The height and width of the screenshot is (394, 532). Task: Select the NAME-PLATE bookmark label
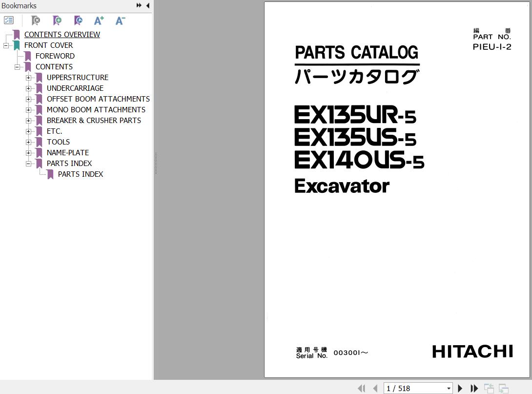(x=67, y=153)
